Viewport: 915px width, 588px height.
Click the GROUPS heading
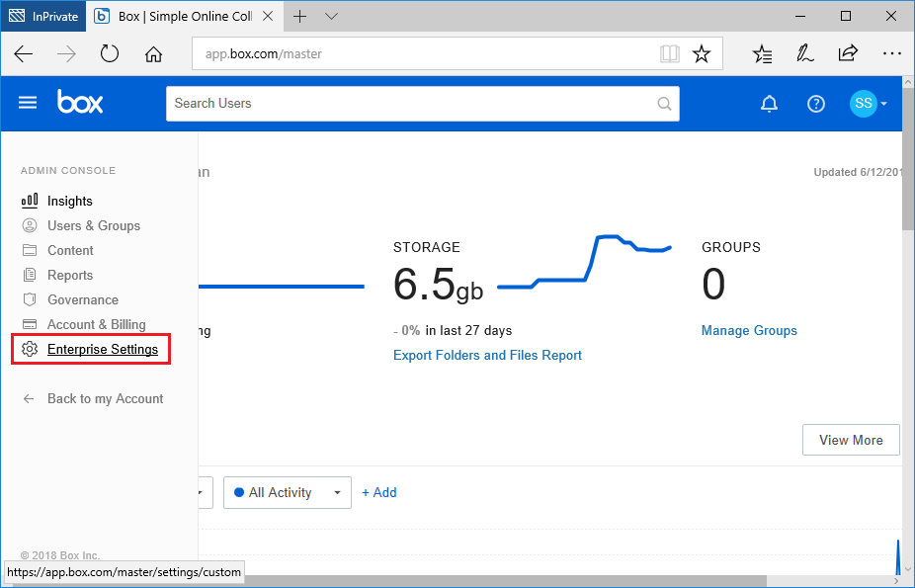731,247
